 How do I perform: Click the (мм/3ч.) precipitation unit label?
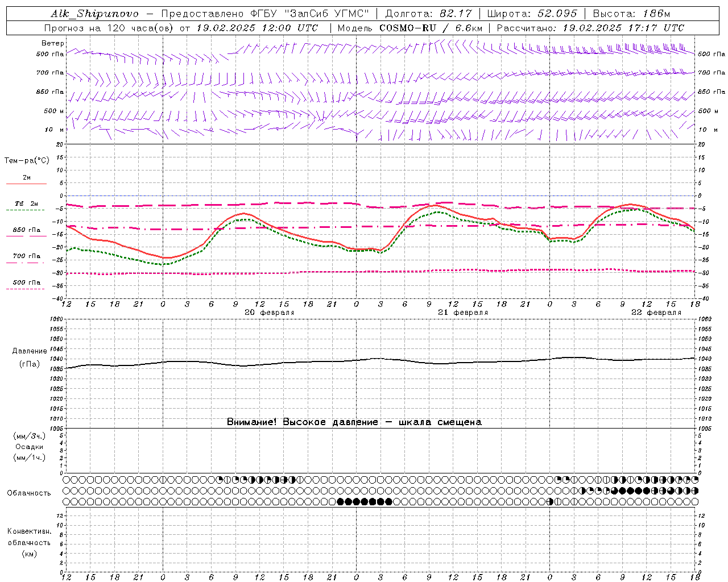click(x=30, y=436)
